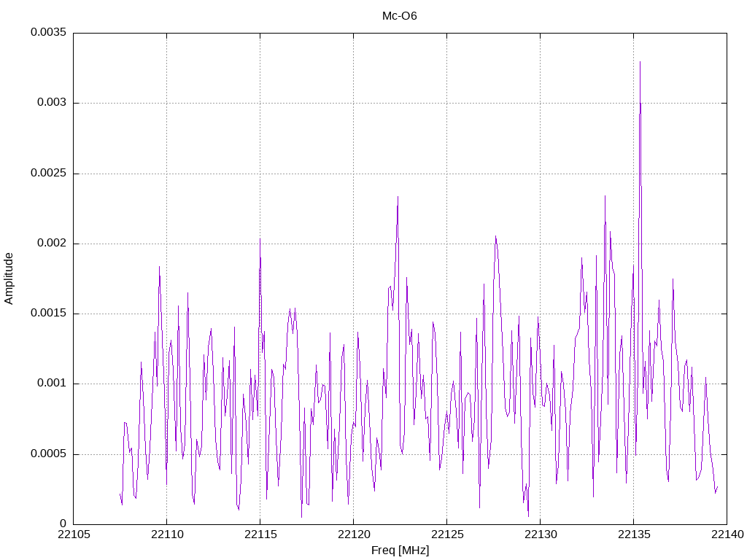Image resolution: width=747 pixels, height=560 pixels.
Task: Click the Amplitude y-axis label
Action: tap(9, 279)
